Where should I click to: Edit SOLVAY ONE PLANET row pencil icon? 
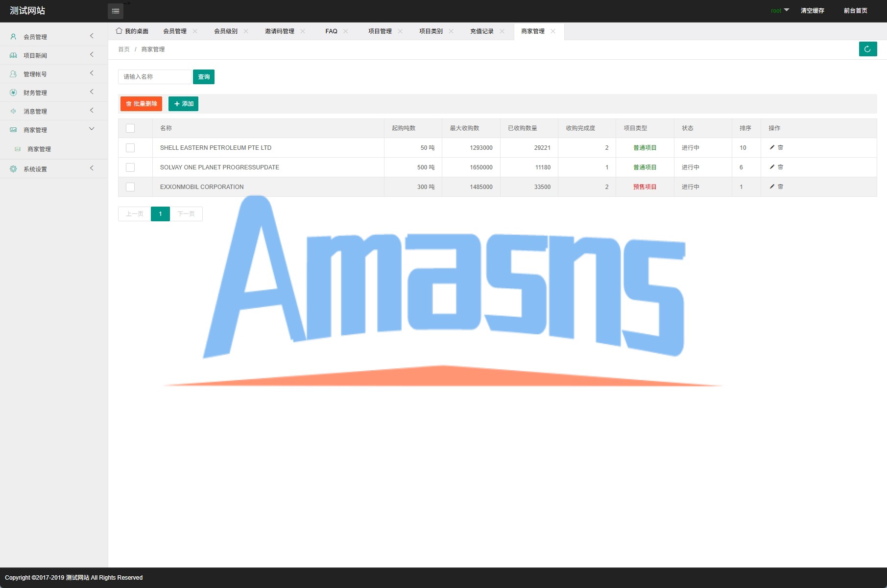pos(772,167)
